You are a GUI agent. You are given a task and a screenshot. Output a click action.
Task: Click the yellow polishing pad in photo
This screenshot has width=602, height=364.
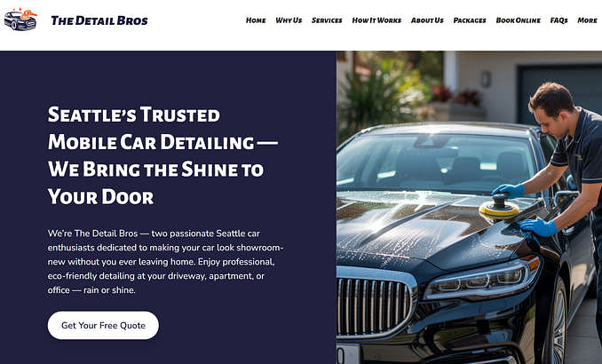(x=499, y=210)
